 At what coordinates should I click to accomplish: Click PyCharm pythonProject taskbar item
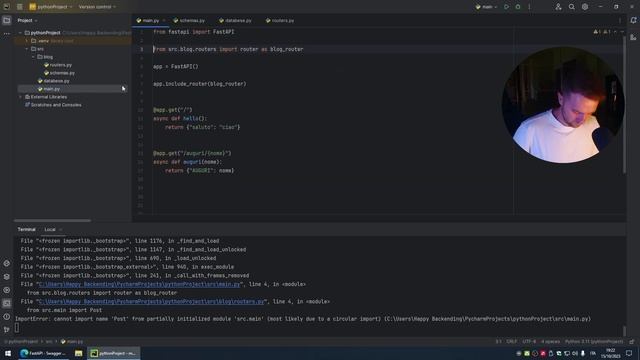coord(114,353)
